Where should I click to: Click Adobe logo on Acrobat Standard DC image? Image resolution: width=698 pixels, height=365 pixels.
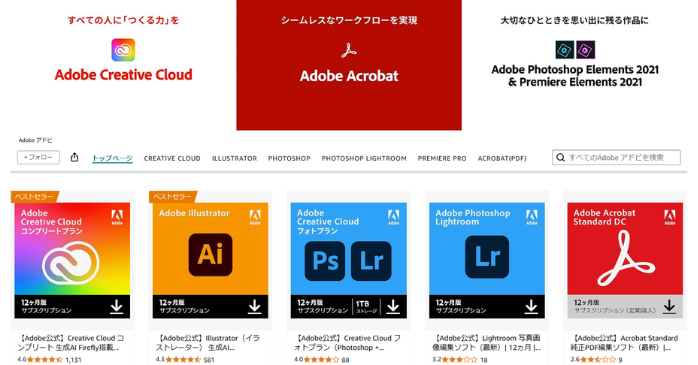670,217
